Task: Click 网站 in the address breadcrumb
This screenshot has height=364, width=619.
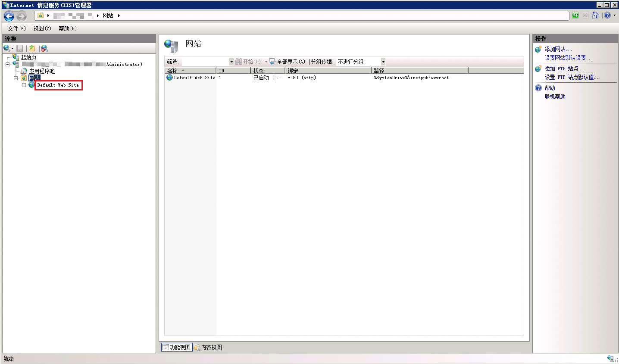Action: [108, 16]
